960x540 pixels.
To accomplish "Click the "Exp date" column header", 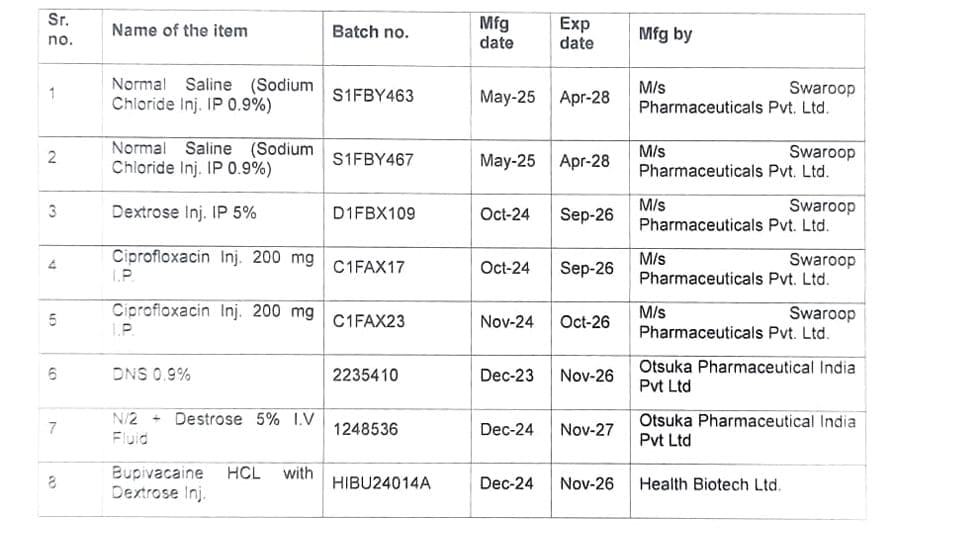I will (576, 33).
